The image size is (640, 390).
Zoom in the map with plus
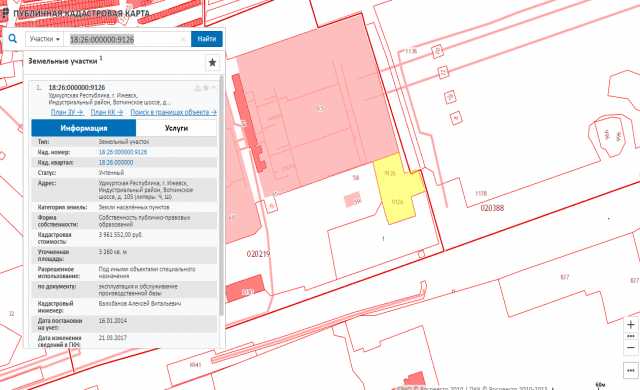coord(631,325)
